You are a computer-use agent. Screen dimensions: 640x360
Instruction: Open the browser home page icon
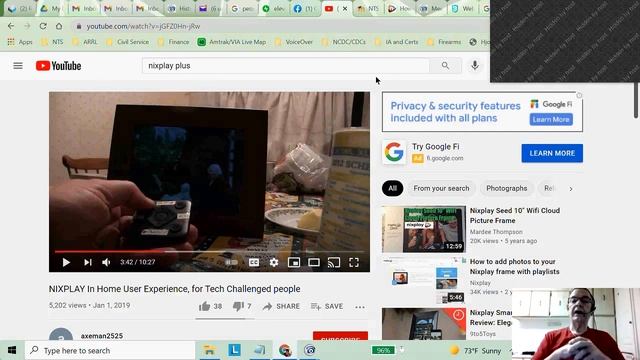(x=59, y=26)
